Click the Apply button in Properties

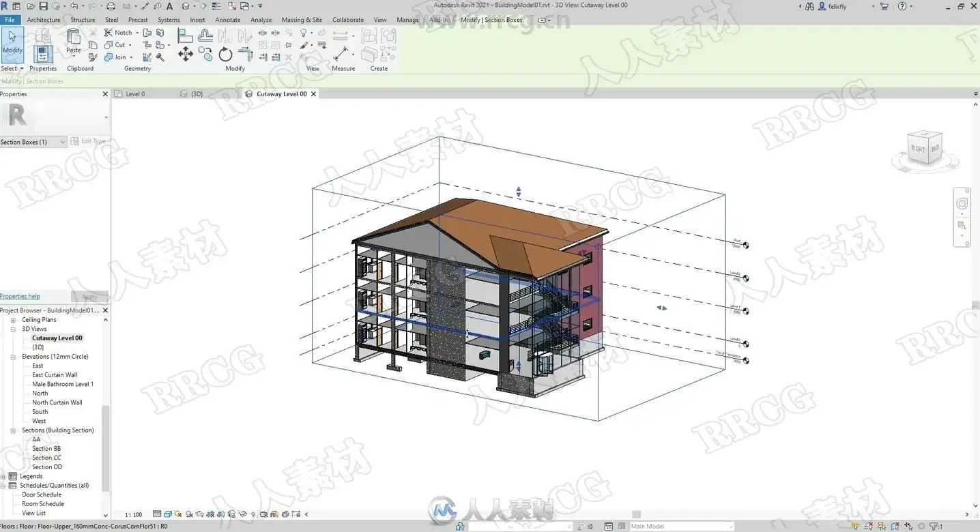[89, 297]
